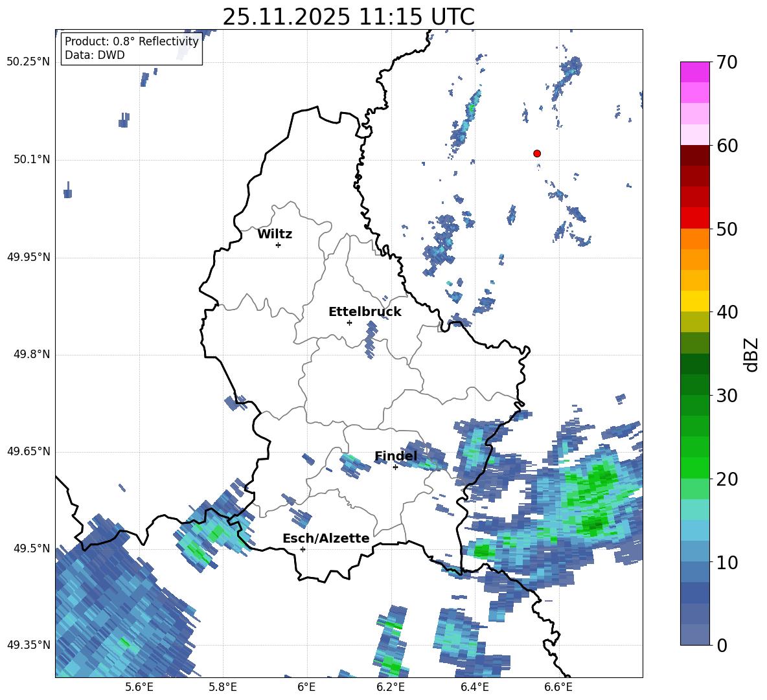Screen dimensions: 767x700
Task: Click the 25.11.2025 11:15 UTC title
Action: 349,17
